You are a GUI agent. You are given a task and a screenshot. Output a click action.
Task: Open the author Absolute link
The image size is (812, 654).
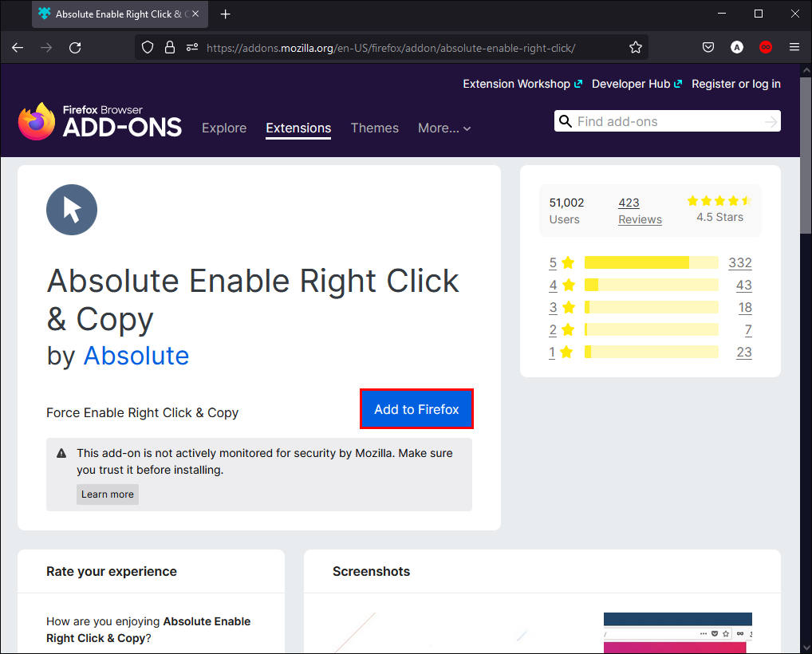tap(136, 356)
